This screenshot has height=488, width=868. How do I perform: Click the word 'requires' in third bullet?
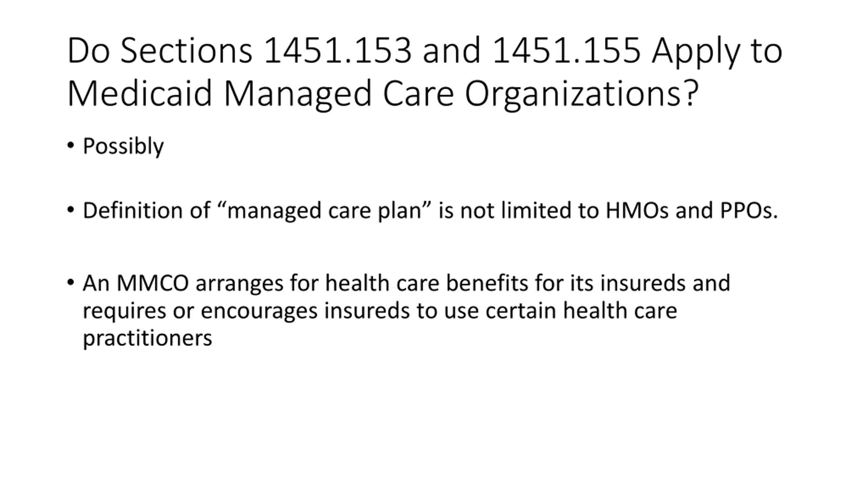pos(124,311)
